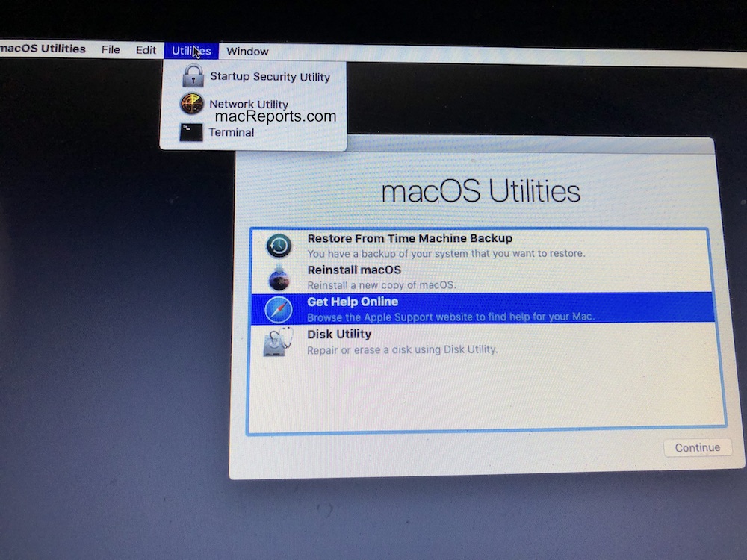The image size is (747, 560).
Task: Click the padlock Startup Security icon
Action: pos(193,75)
